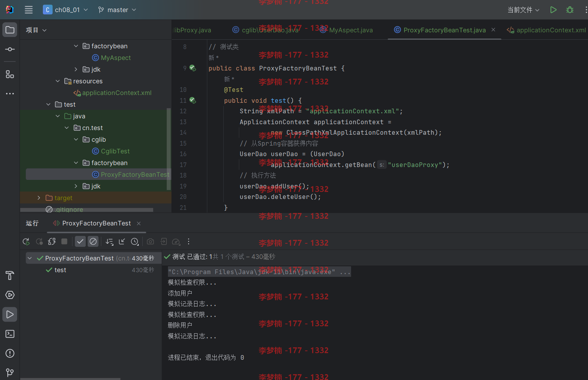
Task: Click the @Test annotation
Action: [233, 90]
